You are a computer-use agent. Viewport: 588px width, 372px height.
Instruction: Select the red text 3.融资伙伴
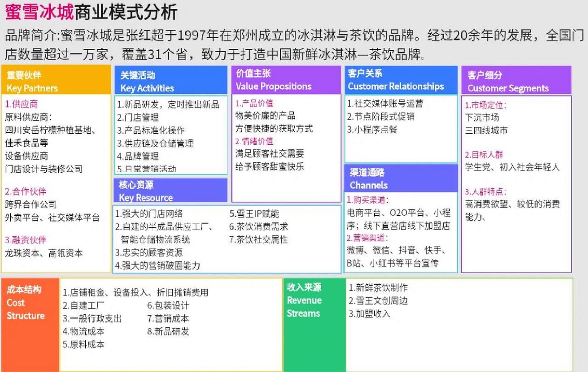[x=26, y=240]
